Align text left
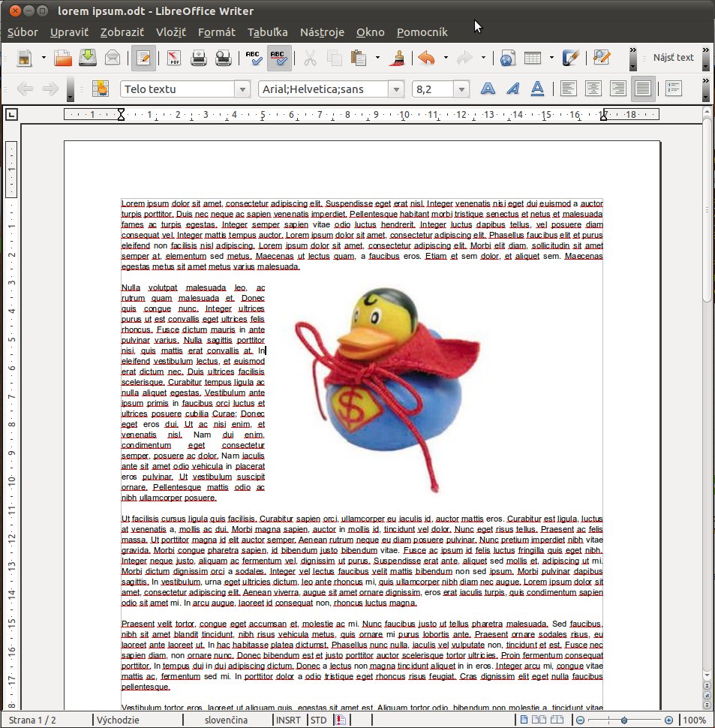The image size is (715, 728). coord(569,89)
